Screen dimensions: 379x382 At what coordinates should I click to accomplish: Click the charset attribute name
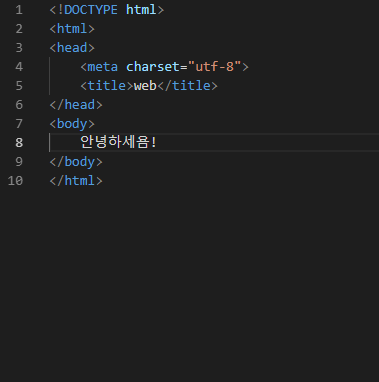(x=153, y=67)
